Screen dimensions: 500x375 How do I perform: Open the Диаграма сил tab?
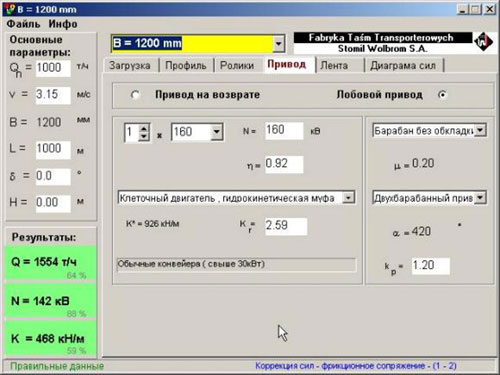coord(403,65)
